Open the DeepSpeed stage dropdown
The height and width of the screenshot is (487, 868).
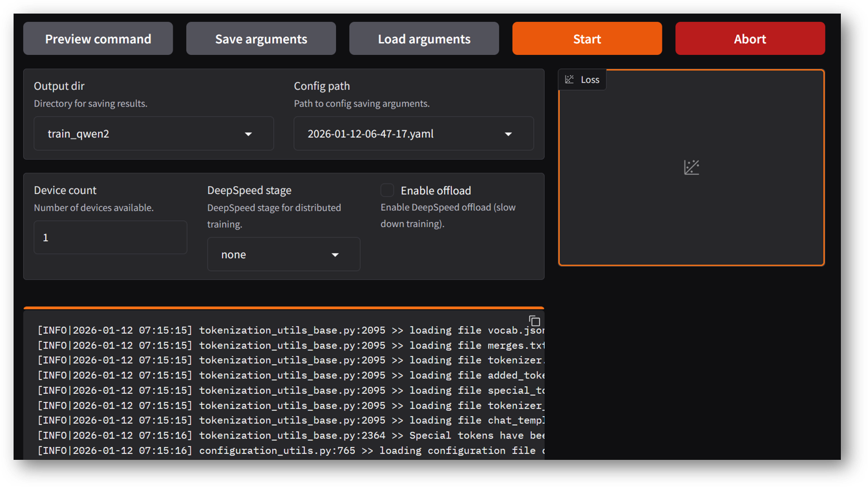coord(283,254)
